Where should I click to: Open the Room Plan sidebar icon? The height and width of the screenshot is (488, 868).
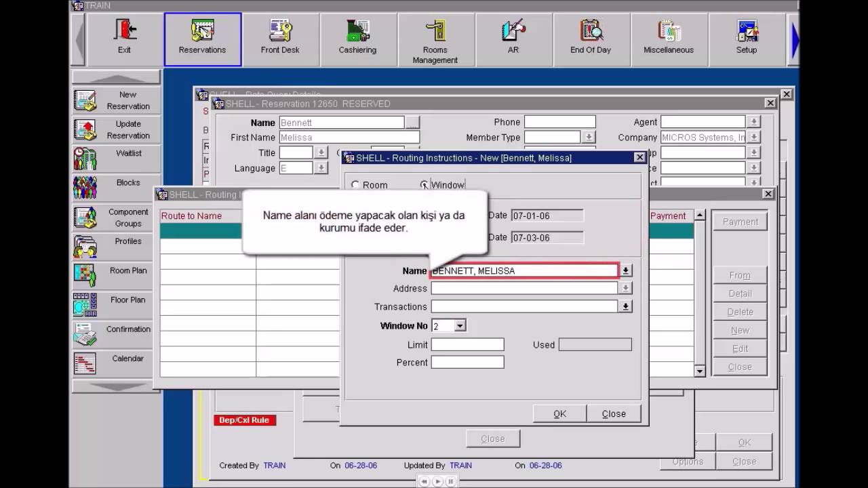click(x=116, y=275)
